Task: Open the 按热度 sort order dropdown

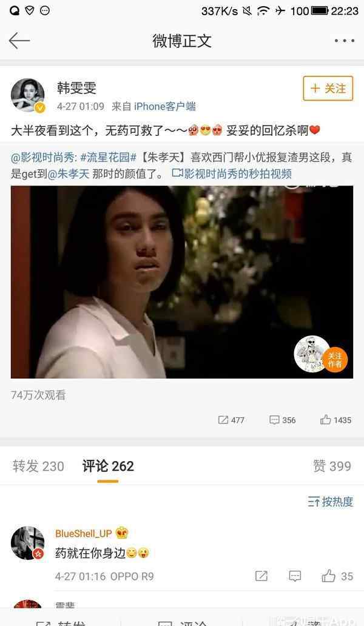Action: pos(331,502)
